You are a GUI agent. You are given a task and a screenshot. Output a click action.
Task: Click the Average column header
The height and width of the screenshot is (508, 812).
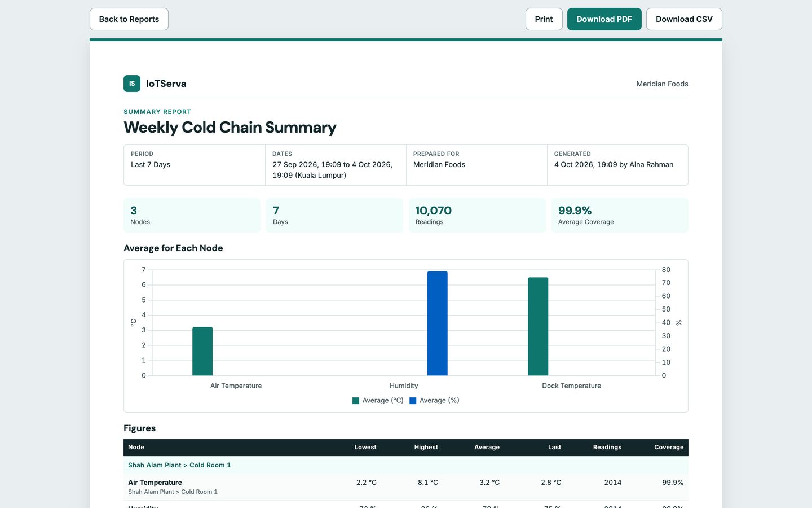coord(487,448)
